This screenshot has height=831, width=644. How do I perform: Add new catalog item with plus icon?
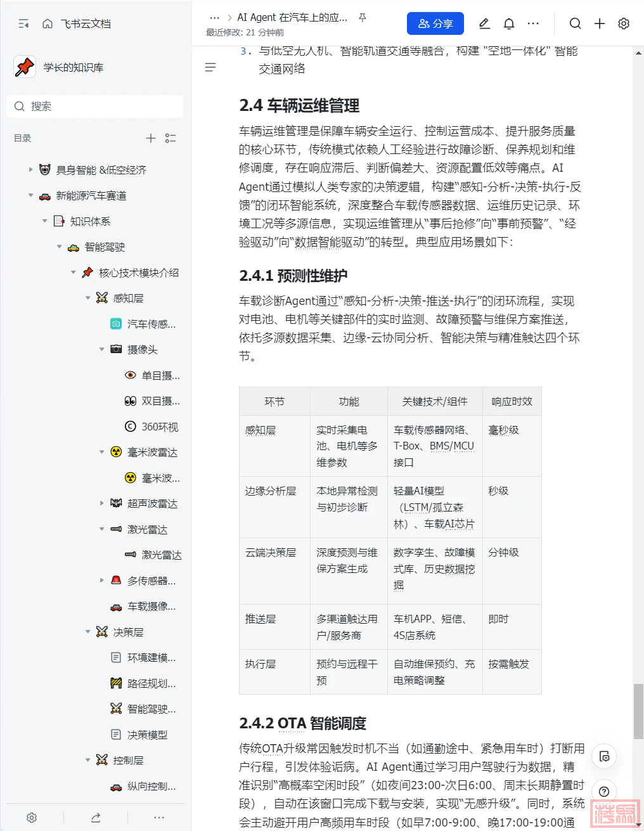pos(151,138)
